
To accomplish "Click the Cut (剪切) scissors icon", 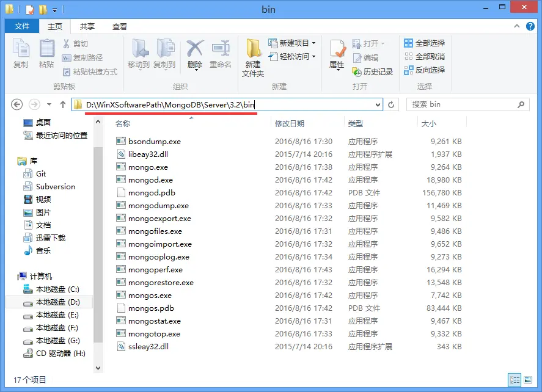I will [x=67, y=44].
